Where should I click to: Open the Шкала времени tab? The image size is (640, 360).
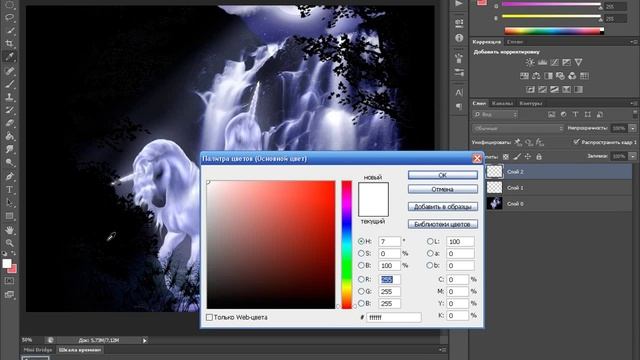(80, 350)
